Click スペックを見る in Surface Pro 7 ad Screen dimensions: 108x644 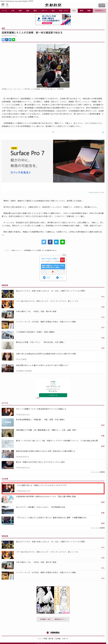click(20, 173)
